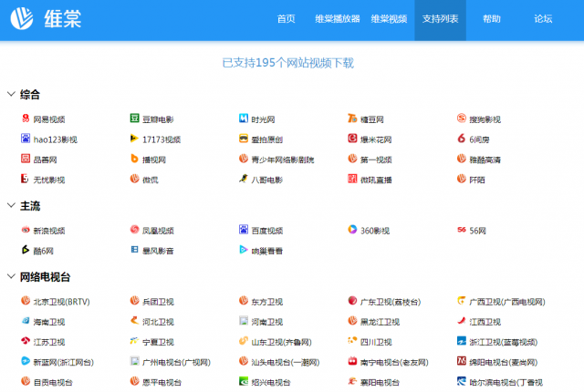Open the 青少年网络影剧院 link

(283, 160)
